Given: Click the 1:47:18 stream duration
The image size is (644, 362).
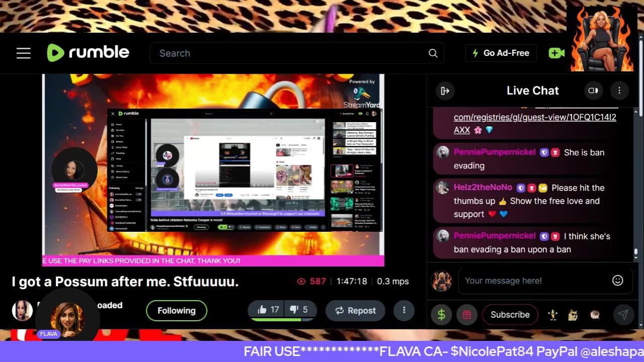Looking at the screenshot, I should [352, 282].
